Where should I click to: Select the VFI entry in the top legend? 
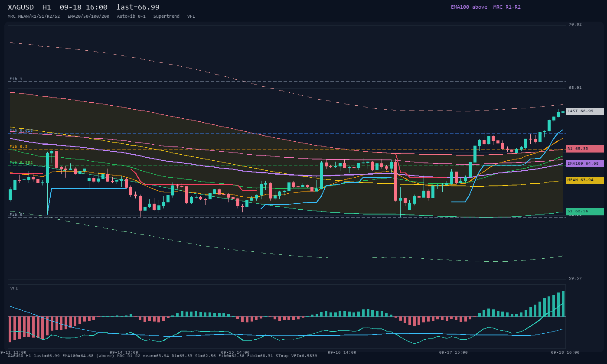[191, 16]
